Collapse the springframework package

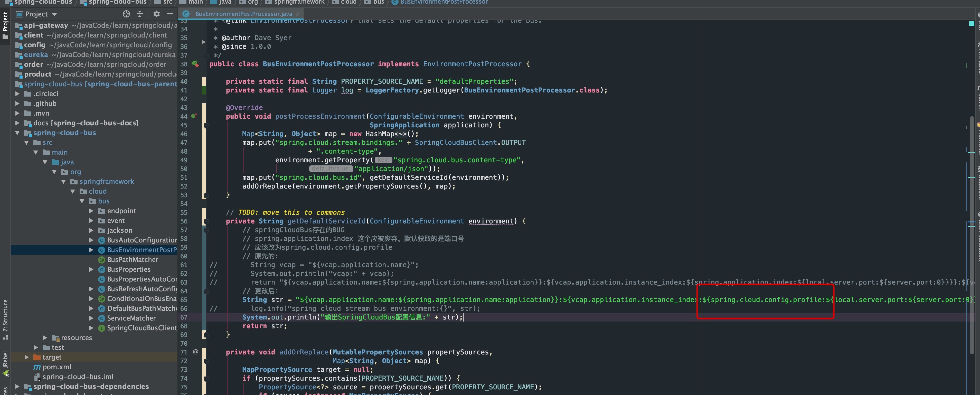pyautogui.click(x=63, y=182)
